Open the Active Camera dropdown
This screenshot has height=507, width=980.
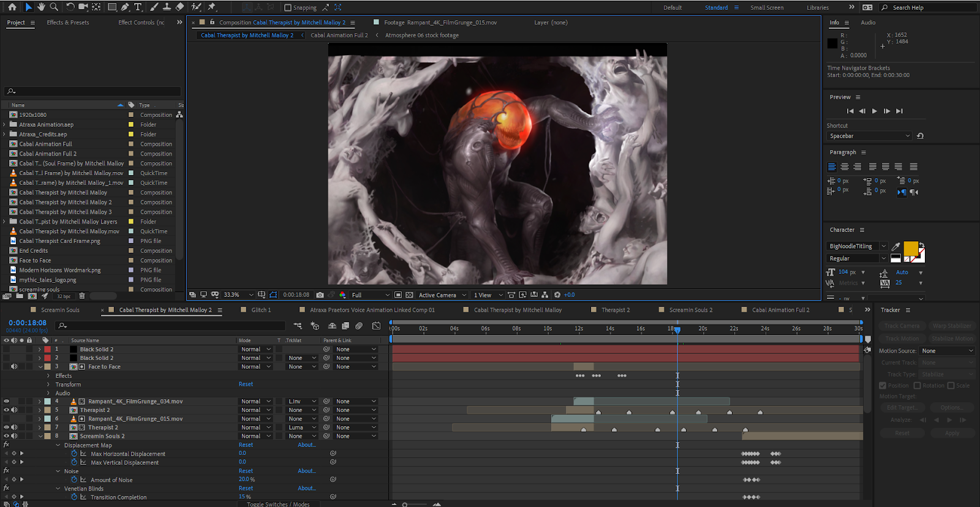coord(442,295)
